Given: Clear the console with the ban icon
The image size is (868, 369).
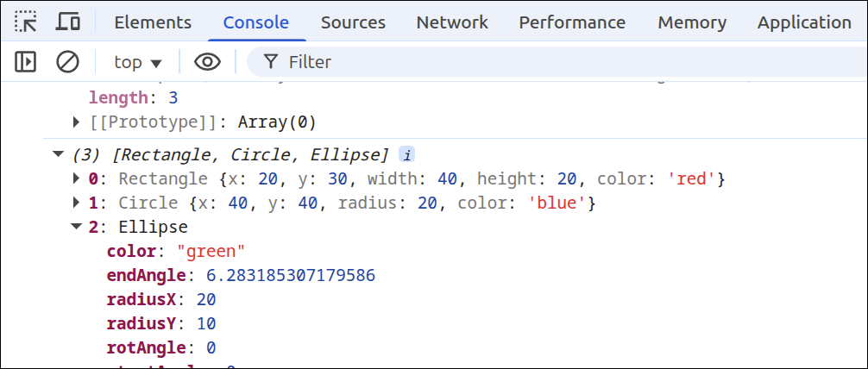Looking at the screenshot, I should pos(67,62).
